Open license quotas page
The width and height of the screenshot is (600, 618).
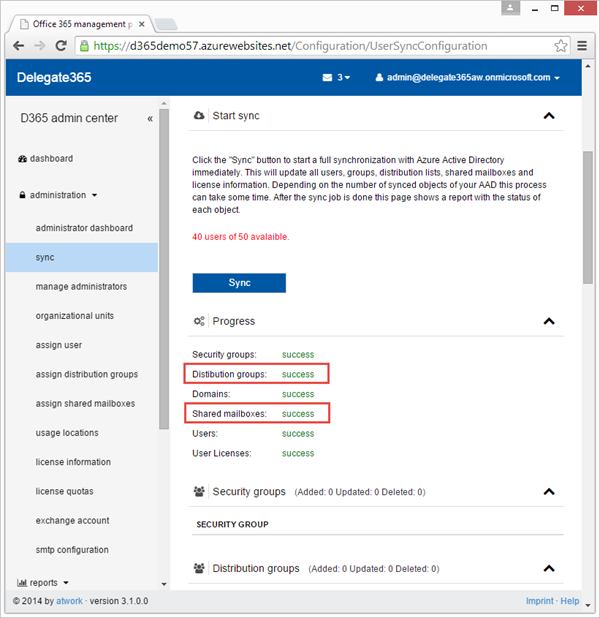click(x=64, y=491)
